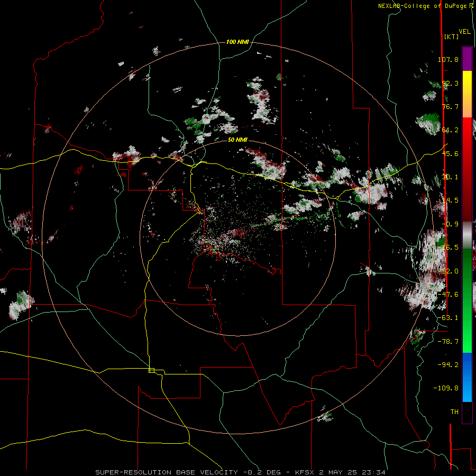Click the 14.5 velocity scale value
Screen dimensions: 476x476
coord(450,200)
